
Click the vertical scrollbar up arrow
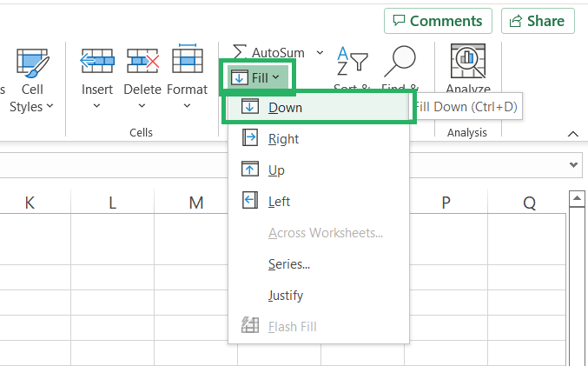(x=575, y=200)
